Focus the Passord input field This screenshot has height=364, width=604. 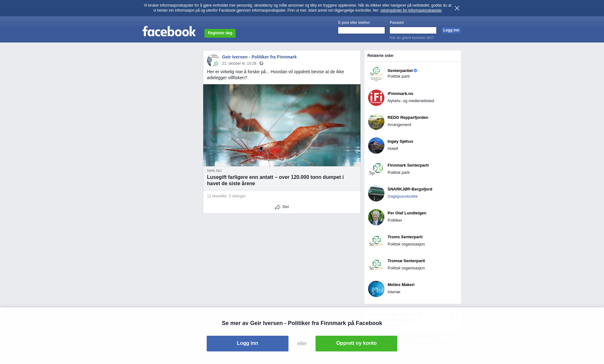click(413, 30)
